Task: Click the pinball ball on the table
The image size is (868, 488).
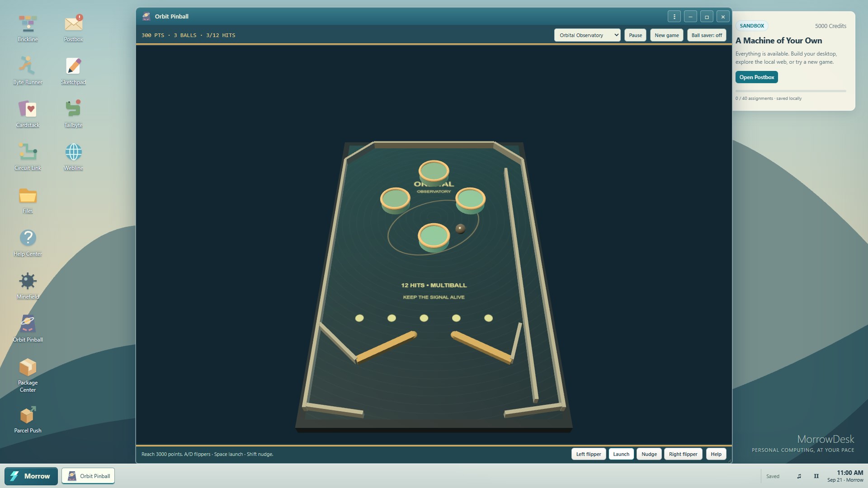Action: tap(460, 229)
